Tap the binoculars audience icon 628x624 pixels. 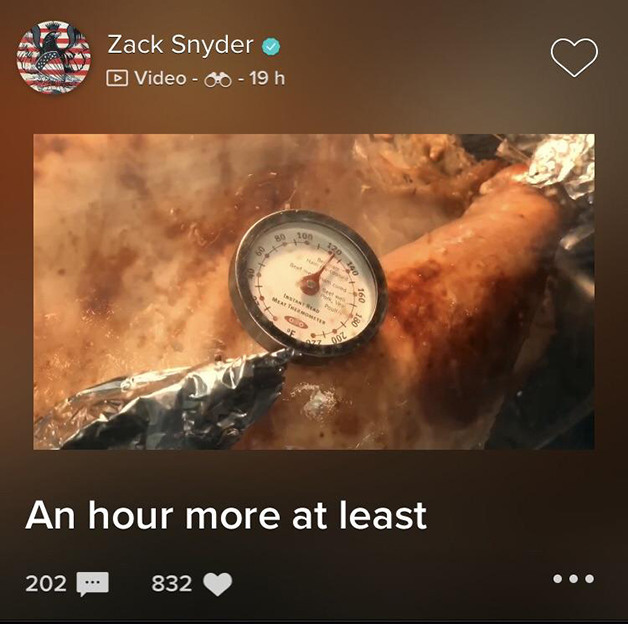(x=218, y=80)
